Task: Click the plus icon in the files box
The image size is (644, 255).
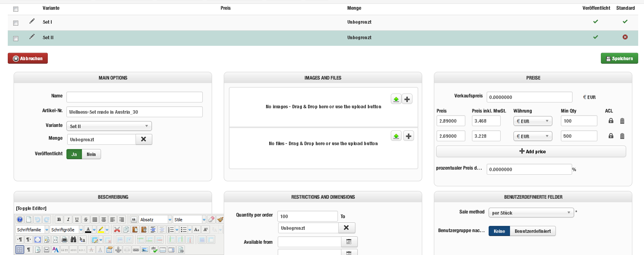Action: click(409, 136)
